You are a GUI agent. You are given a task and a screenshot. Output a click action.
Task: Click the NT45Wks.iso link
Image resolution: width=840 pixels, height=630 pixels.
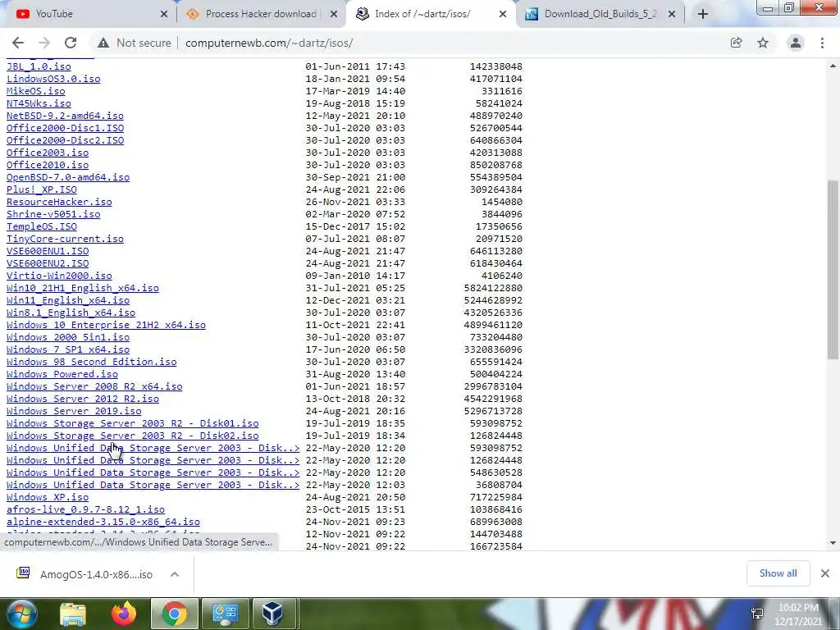(x=39, y=103)
